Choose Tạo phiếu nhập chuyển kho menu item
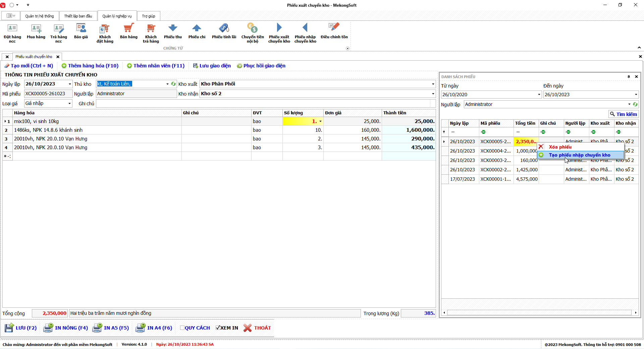The height and width of the screenshot is (349, 644). (x=579, y=155)
